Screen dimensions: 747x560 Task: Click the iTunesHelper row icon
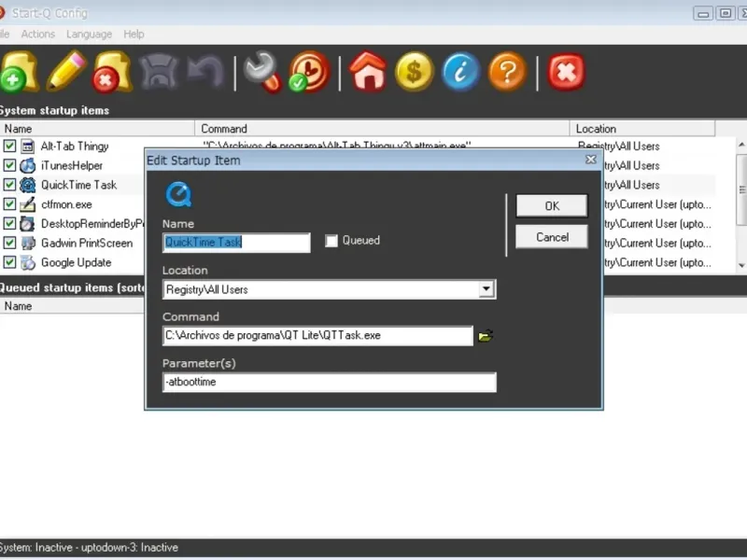point(28,166)
